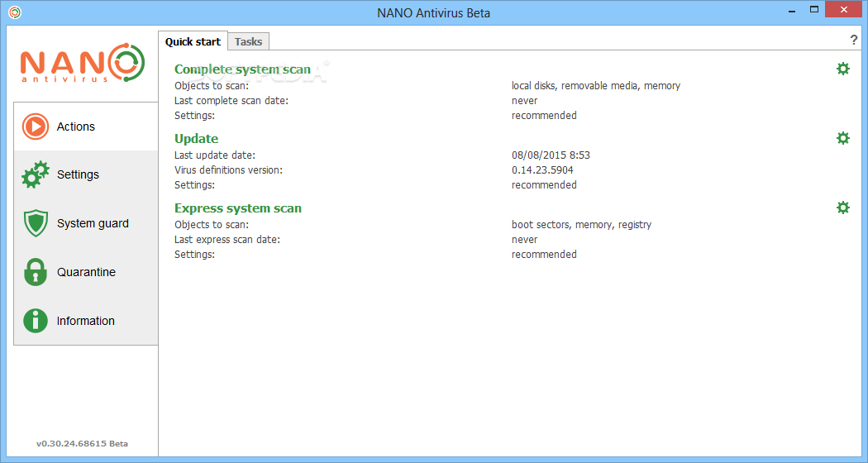The height and width of the screenshot is (463, 868).
Task: Open settings gear for Express system scan
Action: click(842, 208)
